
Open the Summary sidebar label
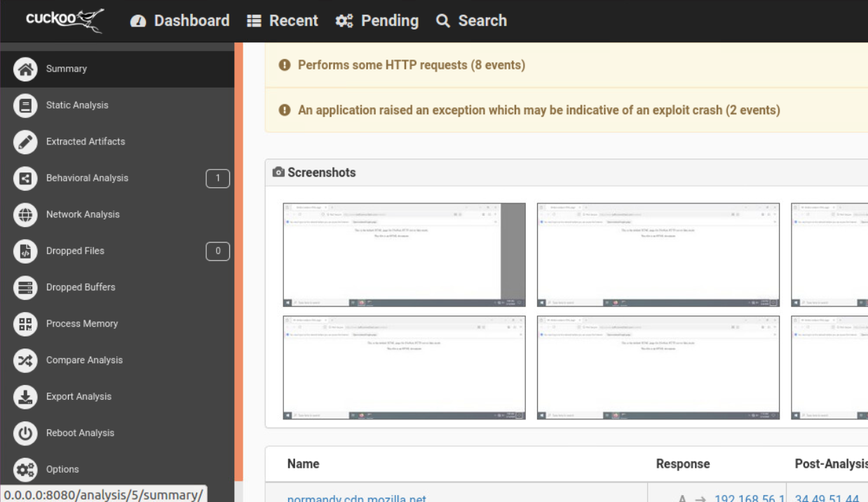(x=67, y=69)
